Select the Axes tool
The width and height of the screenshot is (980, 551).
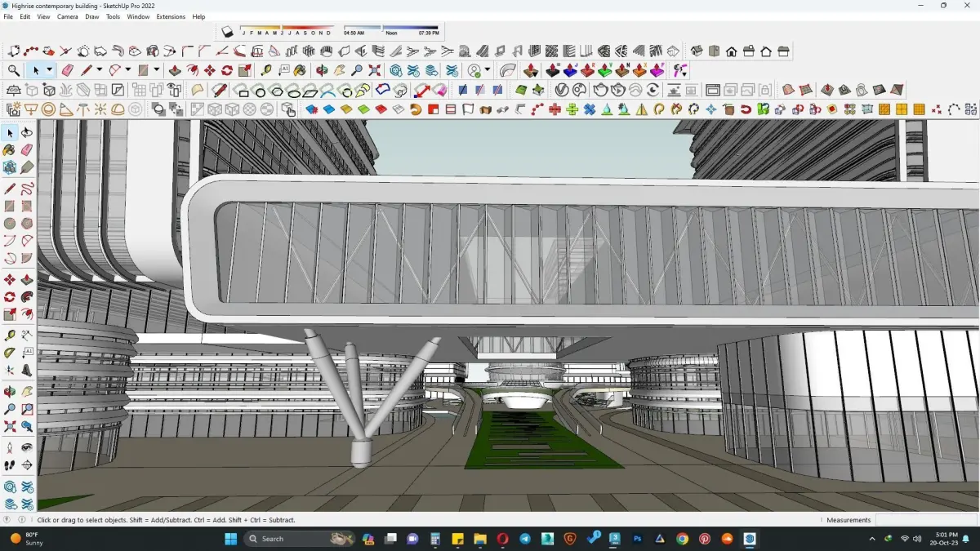[10, 371]
